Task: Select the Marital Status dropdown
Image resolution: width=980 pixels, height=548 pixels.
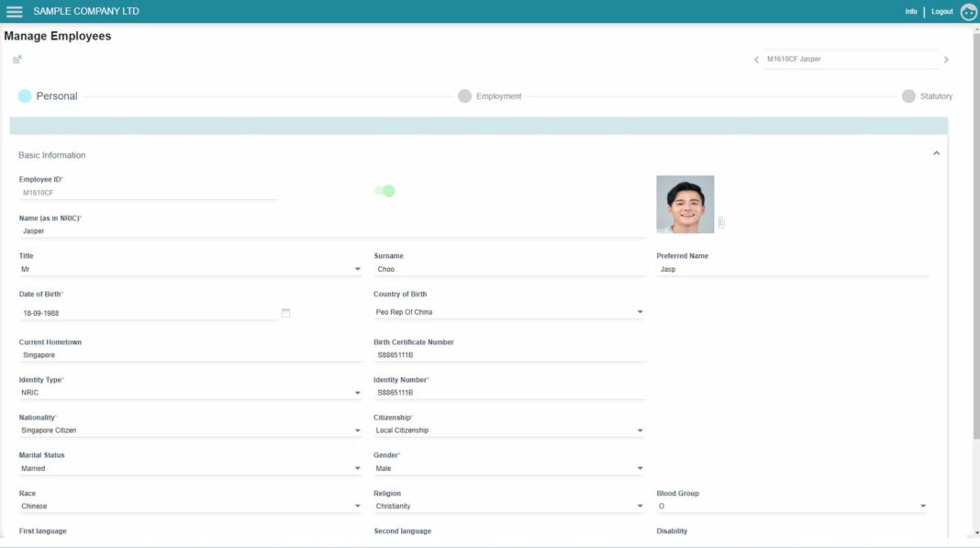Action: [x=190, y=469]
